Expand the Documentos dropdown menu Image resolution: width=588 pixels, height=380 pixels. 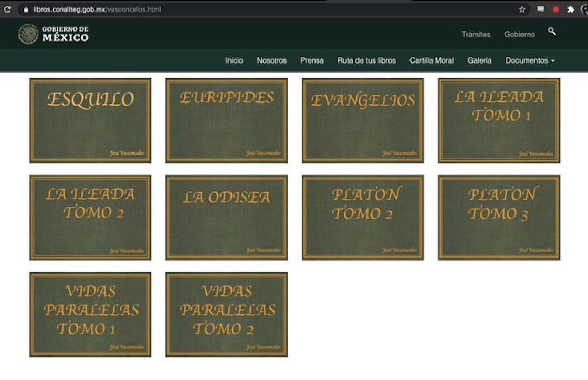click(530, 60)
